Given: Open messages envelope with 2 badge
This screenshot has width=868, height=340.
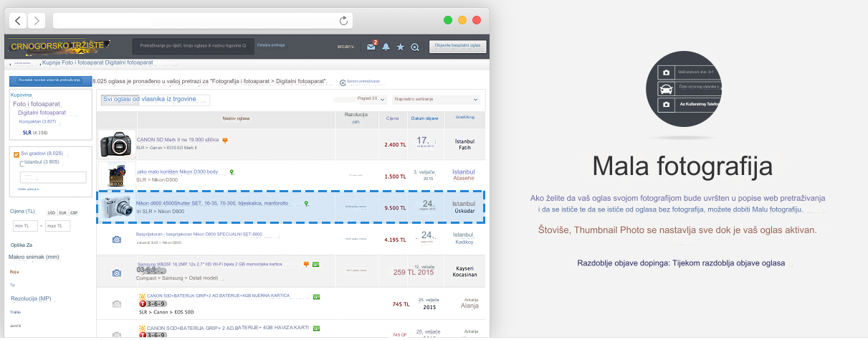Looking at the screenshot, I should [371, 47].
